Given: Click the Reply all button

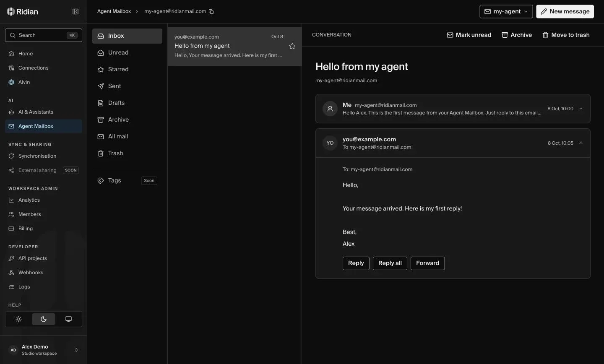Looking at the screenshot, I should click(x=390, y=263).
